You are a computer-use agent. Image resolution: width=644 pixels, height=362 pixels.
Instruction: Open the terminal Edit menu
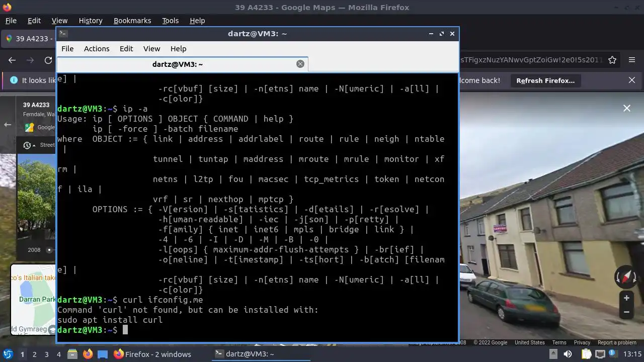click(126, 49)
